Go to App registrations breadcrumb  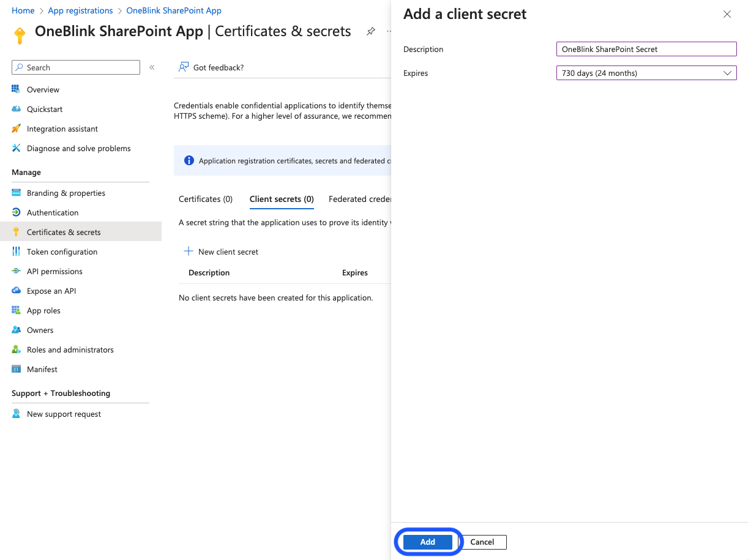click(80, 10)
